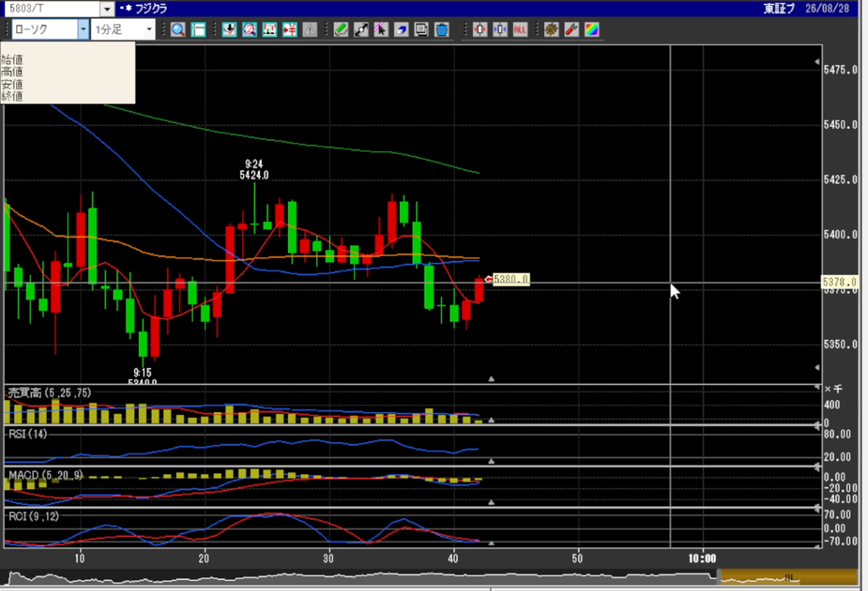Toggle the pointer selection mode icon
The width and height of the screenshot is (868, 591).
[381, 30]
